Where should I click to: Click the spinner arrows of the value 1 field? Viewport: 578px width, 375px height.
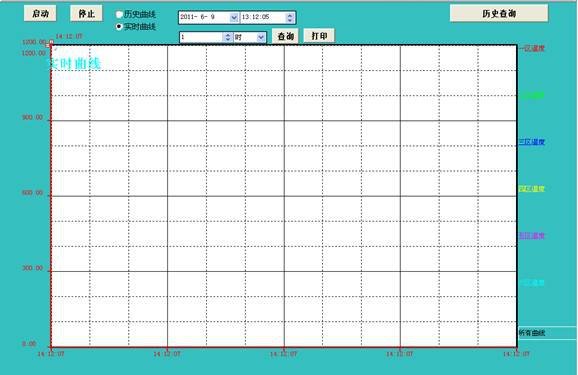click(x=227, y=37)
